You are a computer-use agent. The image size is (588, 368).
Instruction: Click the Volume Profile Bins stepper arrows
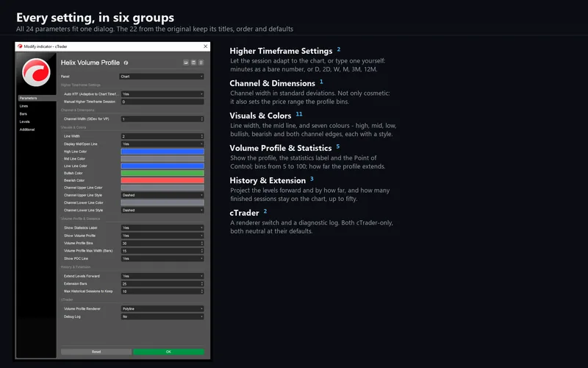click(x=202, y=244)
